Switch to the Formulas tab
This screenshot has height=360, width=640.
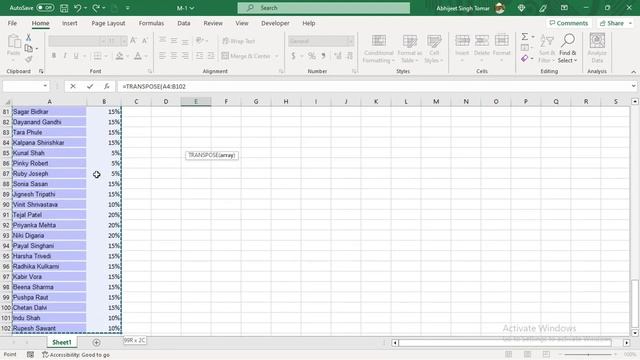tap(151, 23)
